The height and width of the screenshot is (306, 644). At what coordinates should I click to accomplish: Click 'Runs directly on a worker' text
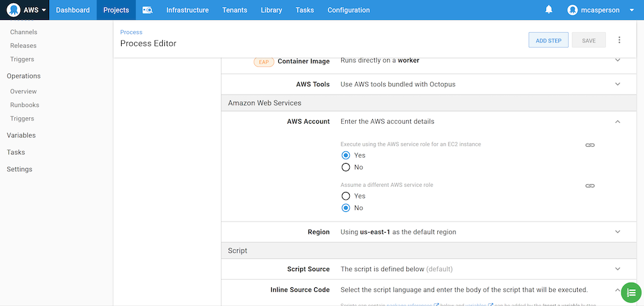pyautogui.click(x=380, y=61)
